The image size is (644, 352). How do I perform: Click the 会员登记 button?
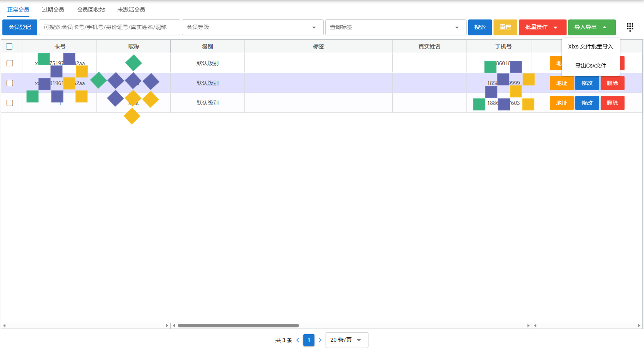(20, 27)
